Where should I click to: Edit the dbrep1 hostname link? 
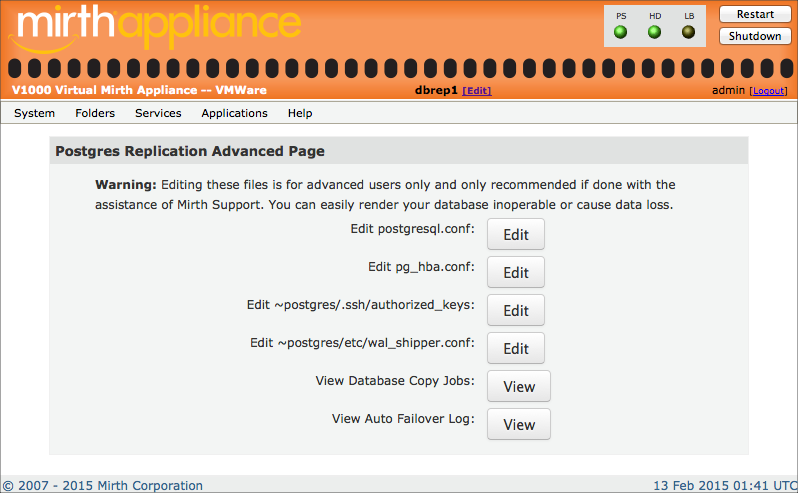[x=477, y=91]
